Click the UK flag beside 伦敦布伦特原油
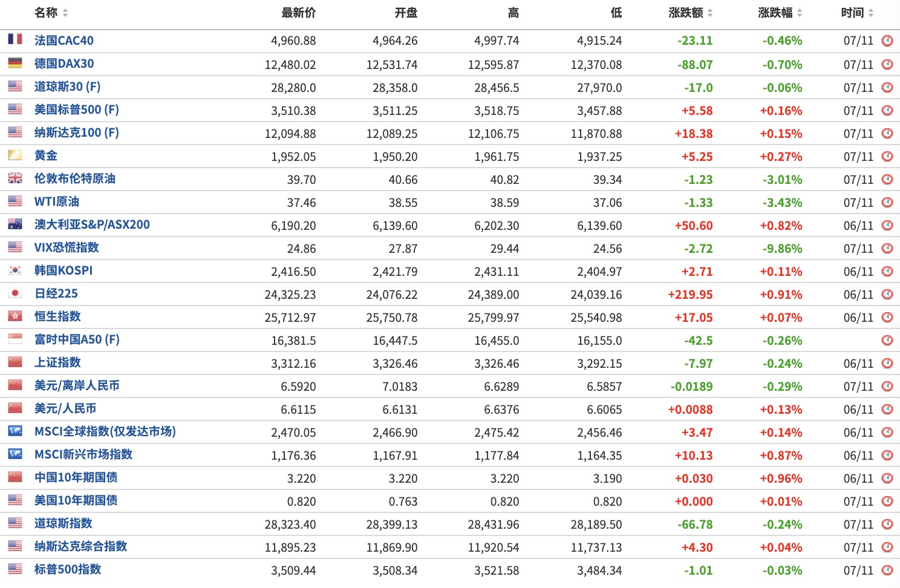This screenshot has height=588, width=900. tap(15, 177)
